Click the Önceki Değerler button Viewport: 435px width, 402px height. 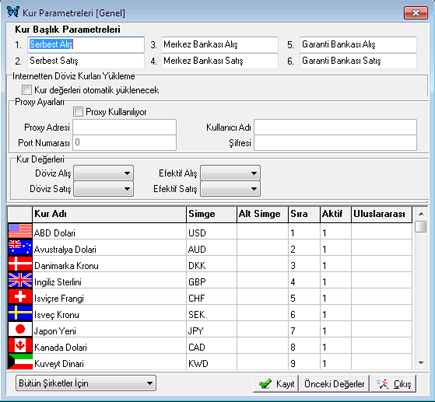(x=334, y=384)
